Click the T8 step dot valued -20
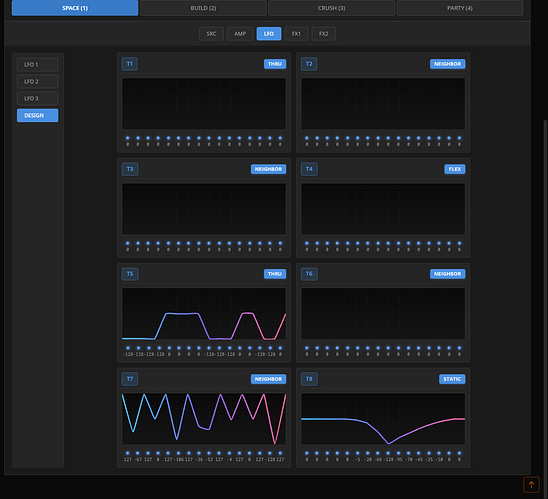 [368, 453]
